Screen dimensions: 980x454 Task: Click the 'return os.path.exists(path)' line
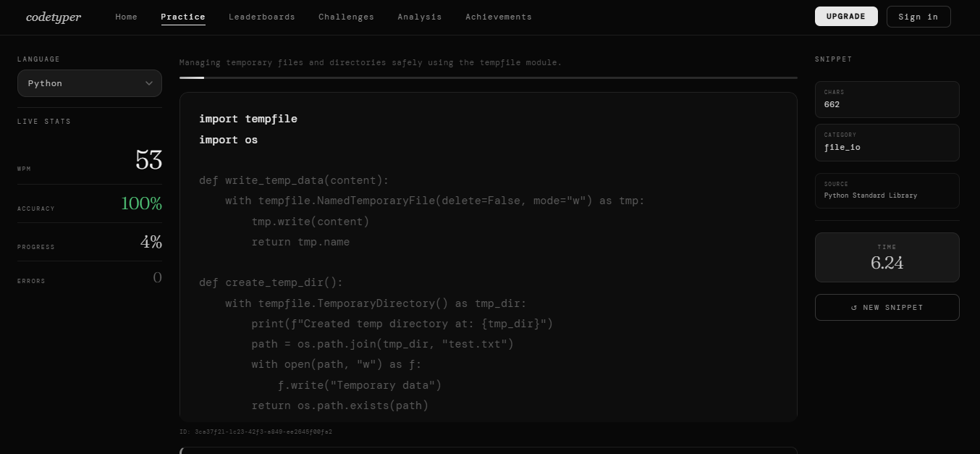point(340,405)
